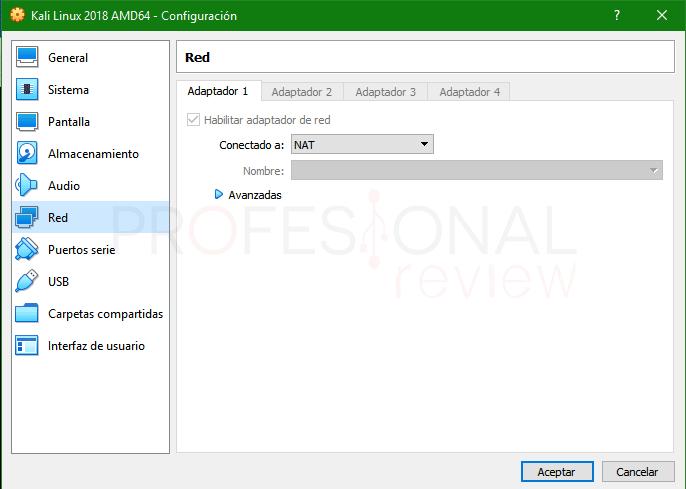Viewport: 686px width, 489px height.
Task: Open the Puertos serie label
Action: pos(81,249)
